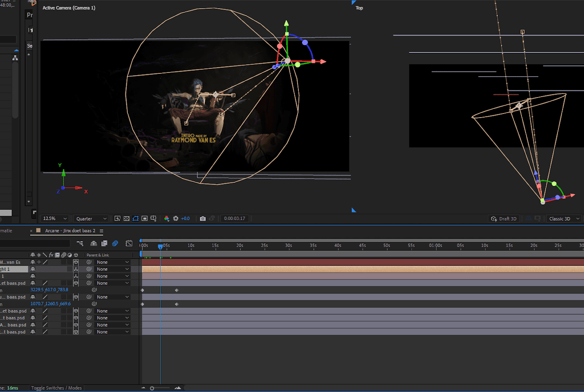This screenshot has height=392, width=584.
Task: Take a snapshot with the camera icon
Action: click(x=203, y=218)
